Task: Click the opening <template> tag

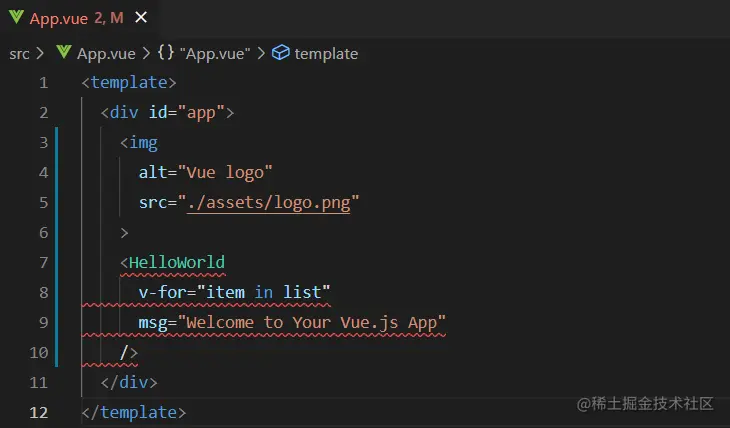Action: coord(129,82)
